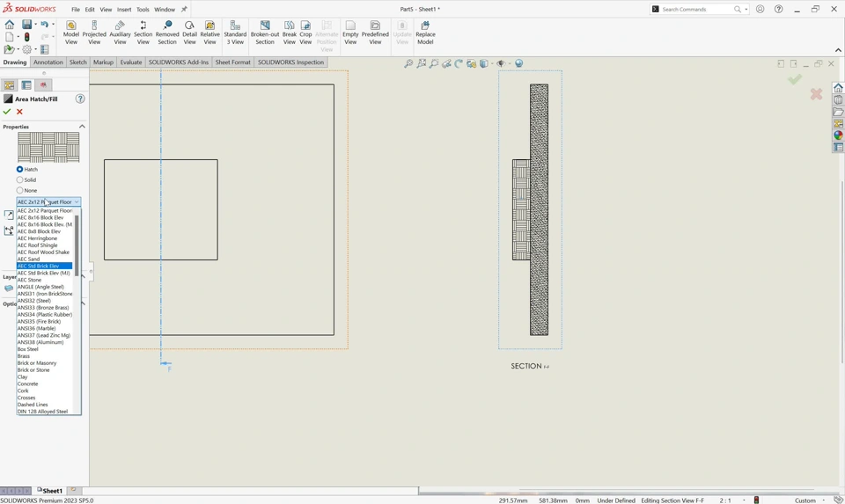Open the Options gear icon

pyautogui.click(x=26, y=49)
